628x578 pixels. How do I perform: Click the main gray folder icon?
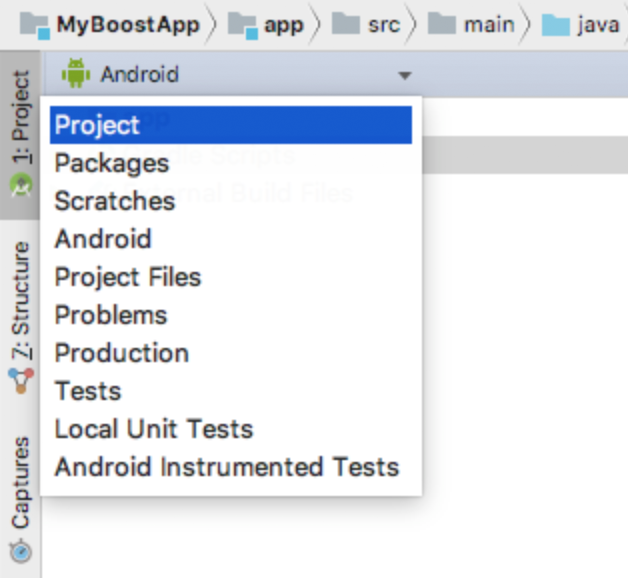pyautogui.click(x=442, y=24)
